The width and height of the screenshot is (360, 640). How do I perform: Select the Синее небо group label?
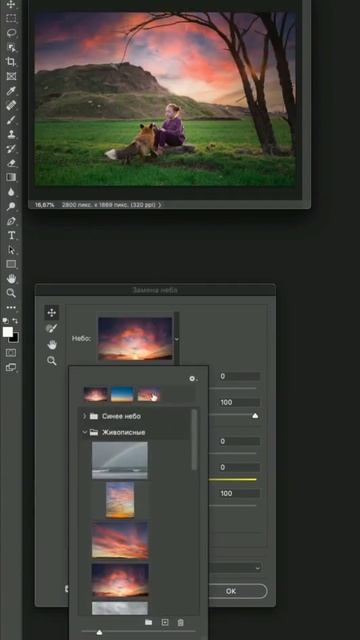pos(121,416)
